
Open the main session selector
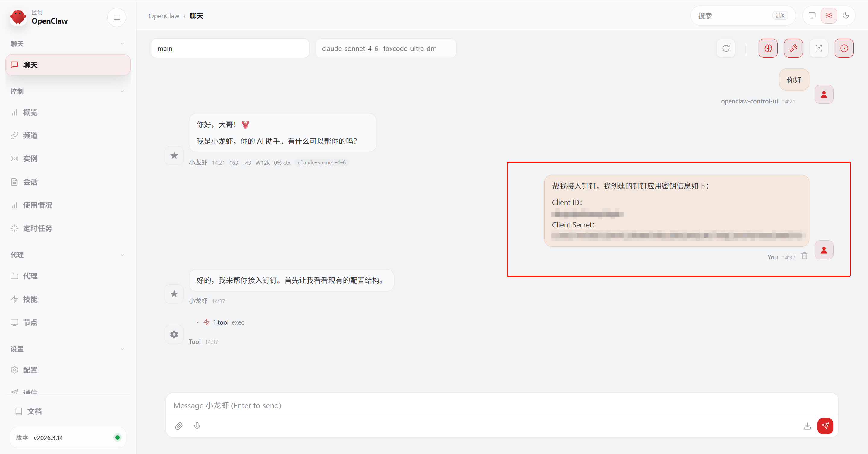coord(230,48)
